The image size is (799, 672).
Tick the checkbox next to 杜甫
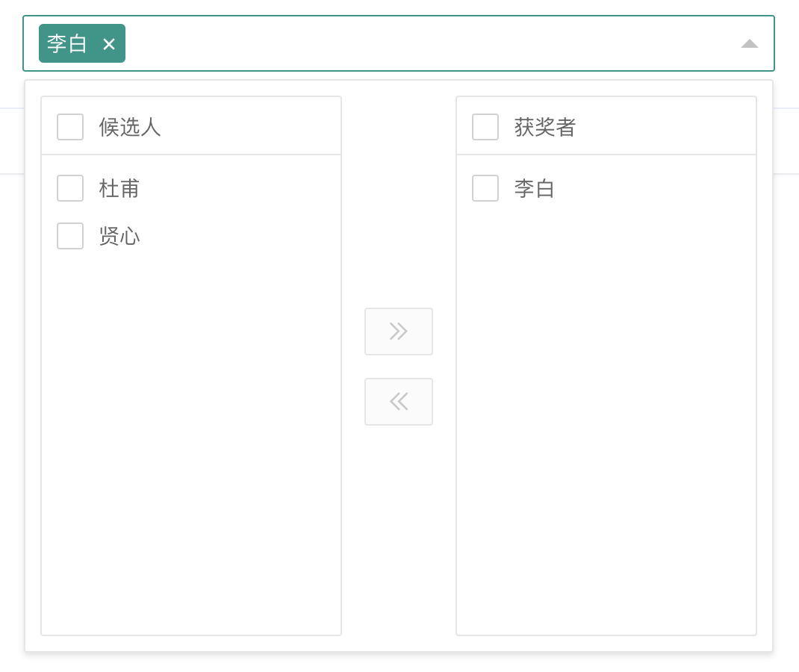70,188
